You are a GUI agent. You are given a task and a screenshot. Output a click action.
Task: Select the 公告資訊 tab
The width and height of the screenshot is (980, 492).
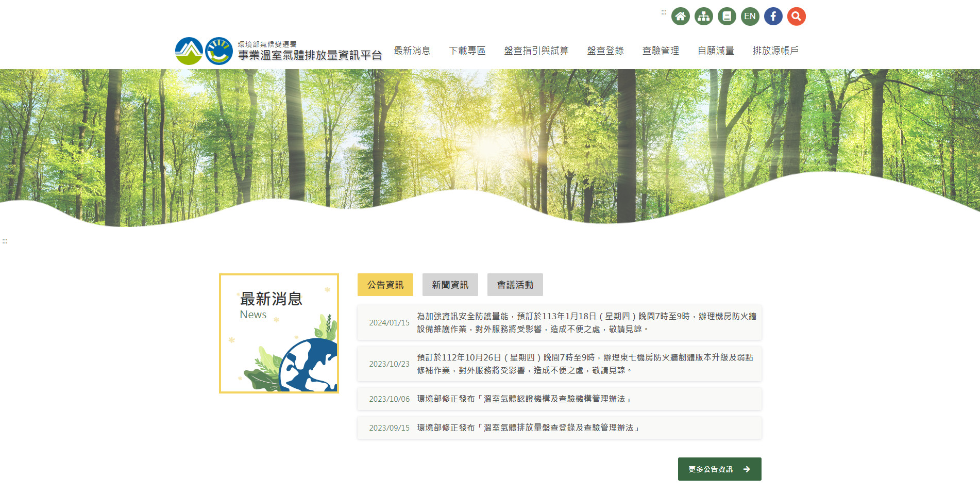[x=385, y=285]
